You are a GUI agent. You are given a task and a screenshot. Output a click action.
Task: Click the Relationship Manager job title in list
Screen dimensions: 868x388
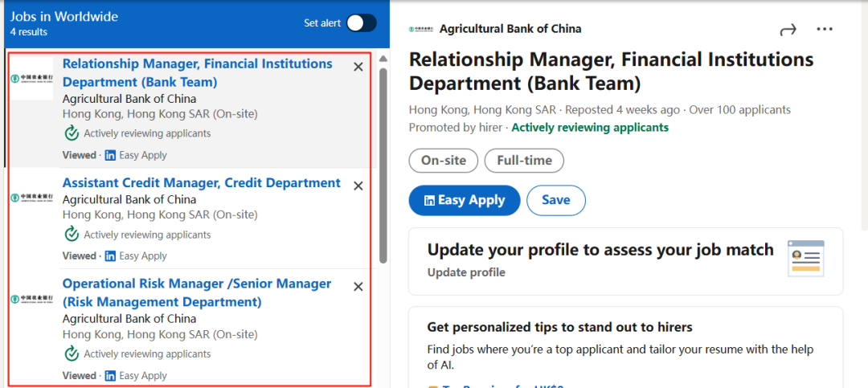coord(198,73)
